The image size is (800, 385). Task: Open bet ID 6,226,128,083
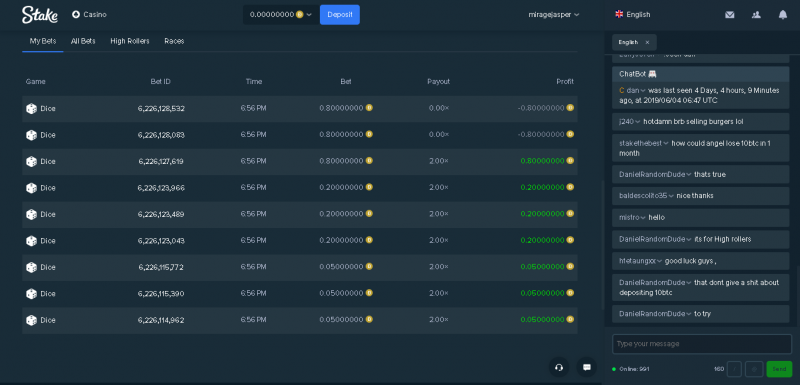[x=161, y=135]
